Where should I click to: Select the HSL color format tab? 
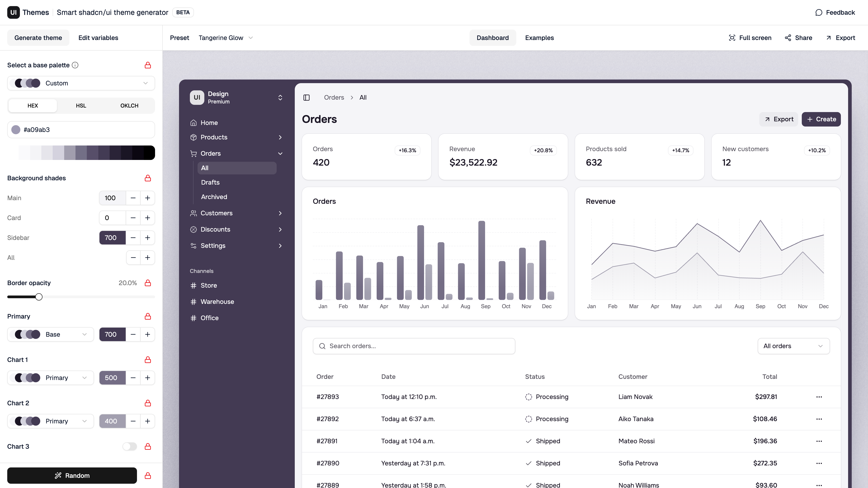[x=81, y=106]
